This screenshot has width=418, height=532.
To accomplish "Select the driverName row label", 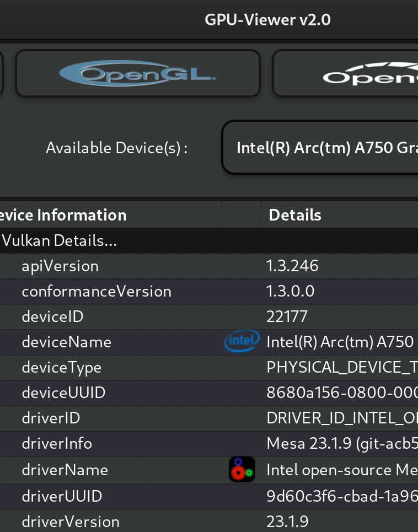I will pyautogui.click(x=65, y=470).
